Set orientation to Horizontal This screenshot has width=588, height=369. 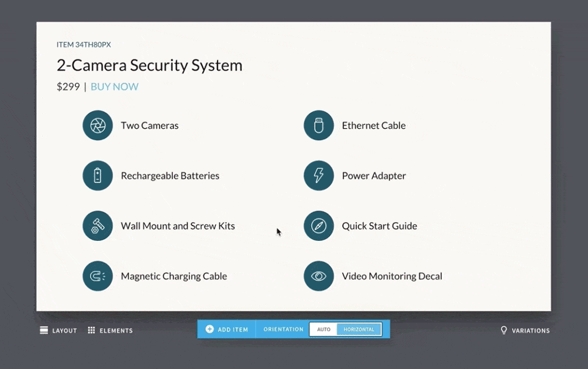[x=359, y=330]
